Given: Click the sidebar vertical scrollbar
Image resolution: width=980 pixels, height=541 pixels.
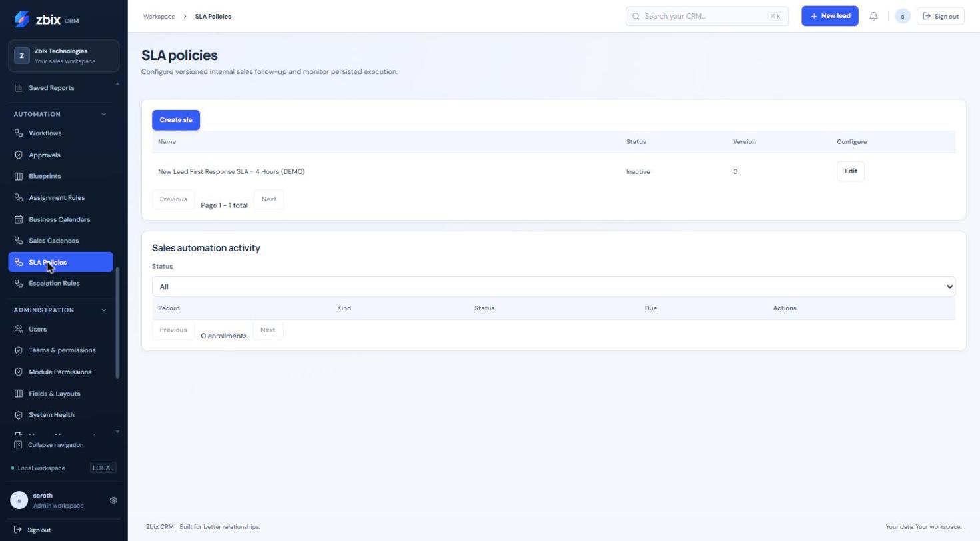Looking at the screenshot, I should click(x=118, y=323).
